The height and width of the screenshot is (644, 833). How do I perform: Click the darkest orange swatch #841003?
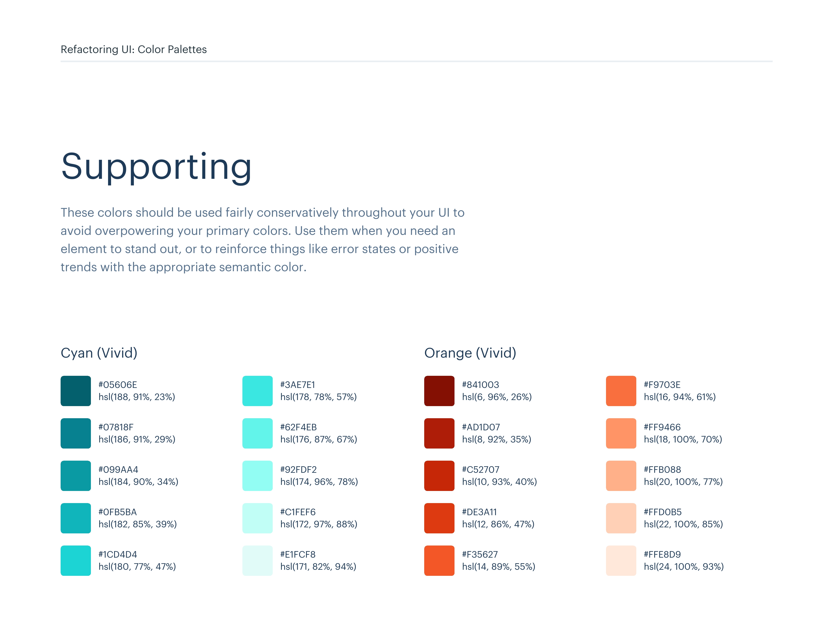(439, 391)
